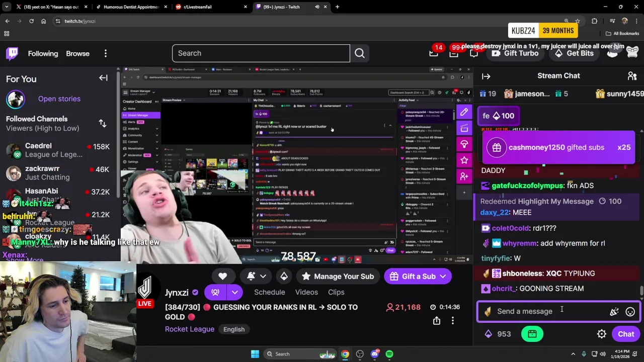Open Manage Your Sub

click(x=338, y=276)
